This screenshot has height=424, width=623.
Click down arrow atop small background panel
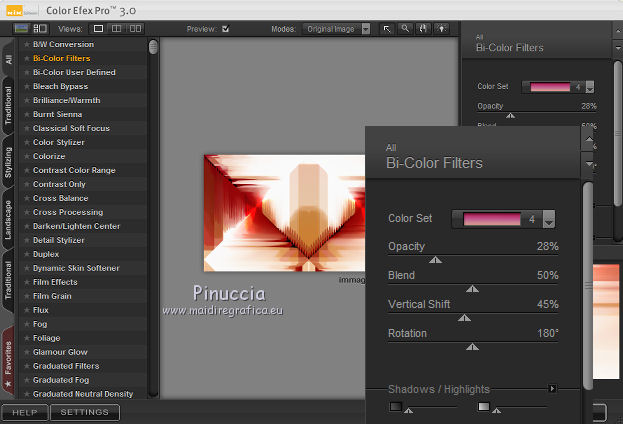(617, 48)
